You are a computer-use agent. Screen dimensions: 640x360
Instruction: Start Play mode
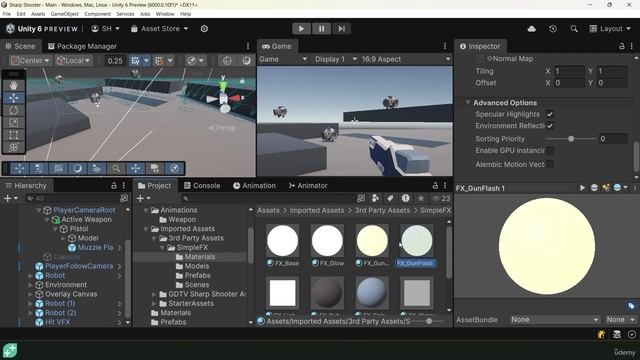click(301, 29)
